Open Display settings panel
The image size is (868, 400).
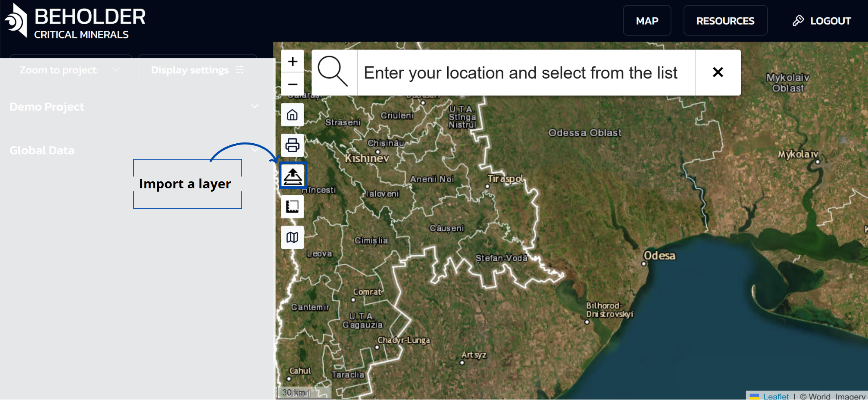click(x=197, y=70)
